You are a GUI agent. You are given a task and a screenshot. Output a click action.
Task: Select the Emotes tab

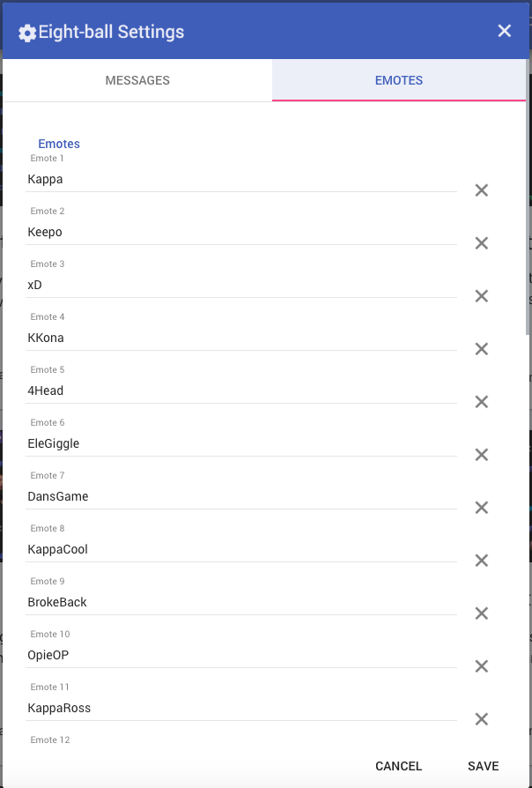click(x=399, y=80)
